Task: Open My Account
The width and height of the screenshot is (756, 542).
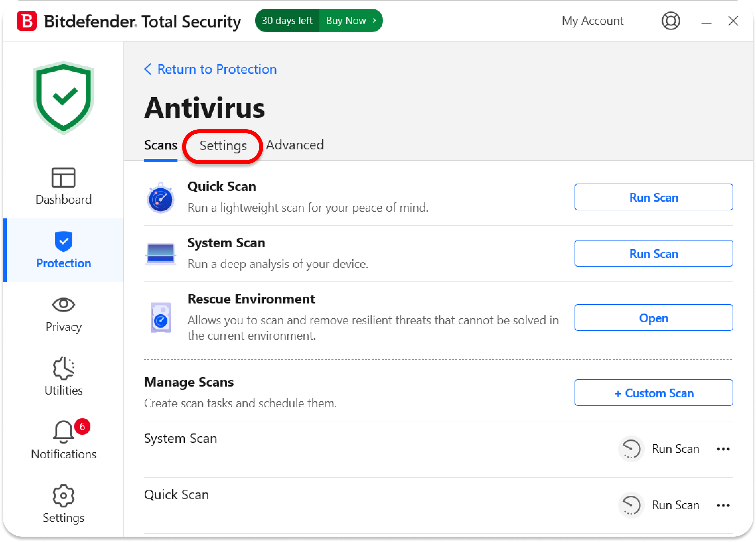Action: coord(593,21)
